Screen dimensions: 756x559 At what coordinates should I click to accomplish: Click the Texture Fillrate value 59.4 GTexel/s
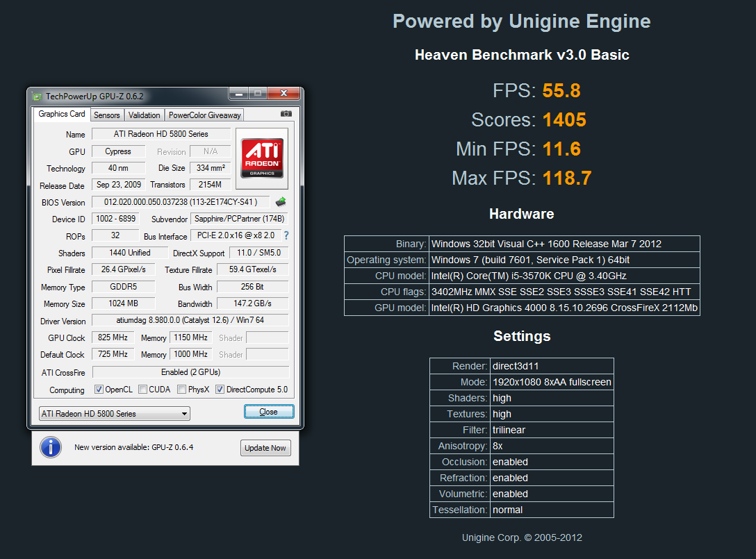pos(253,269)
